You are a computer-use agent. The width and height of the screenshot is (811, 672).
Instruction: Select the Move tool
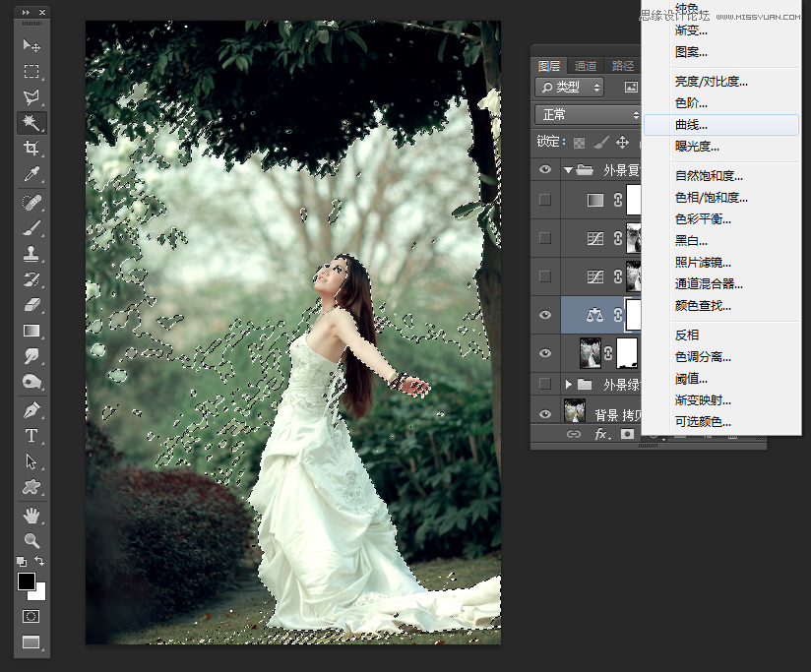31,44
